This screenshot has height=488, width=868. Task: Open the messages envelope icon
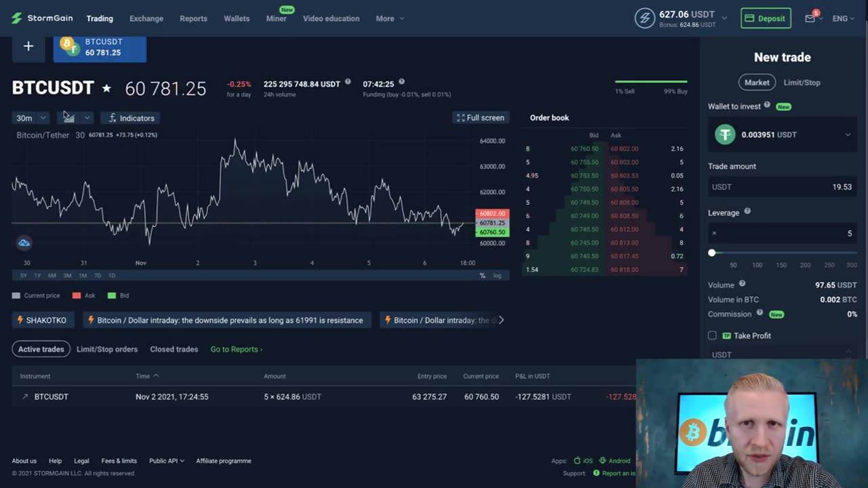(x=810, y=18)
